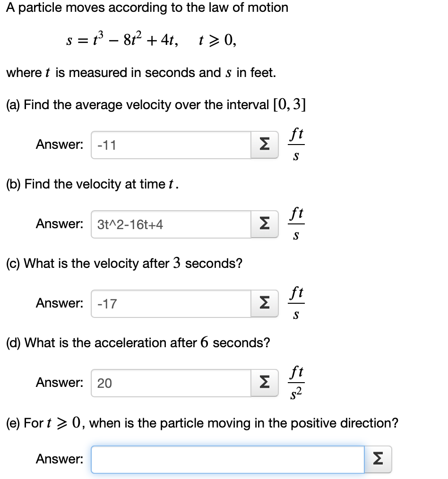Click the Answer label for part (b)
This screenshot has width=448, height=479.
point(59,224)
